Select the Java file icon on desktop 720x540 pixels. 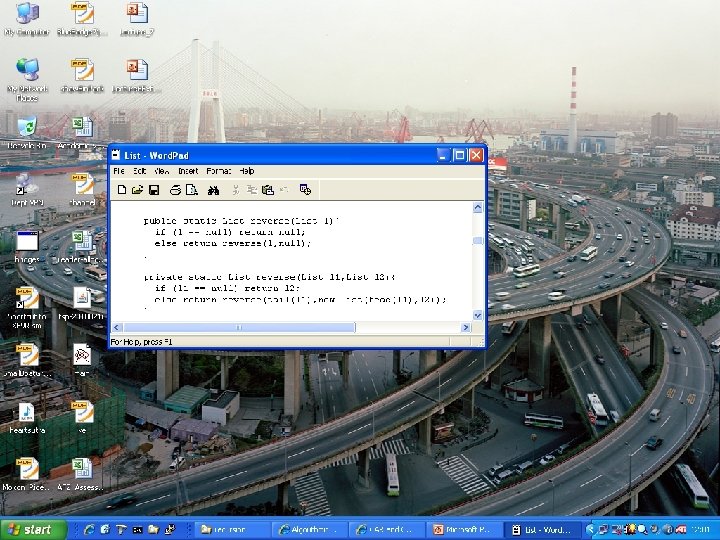[82, 303]
